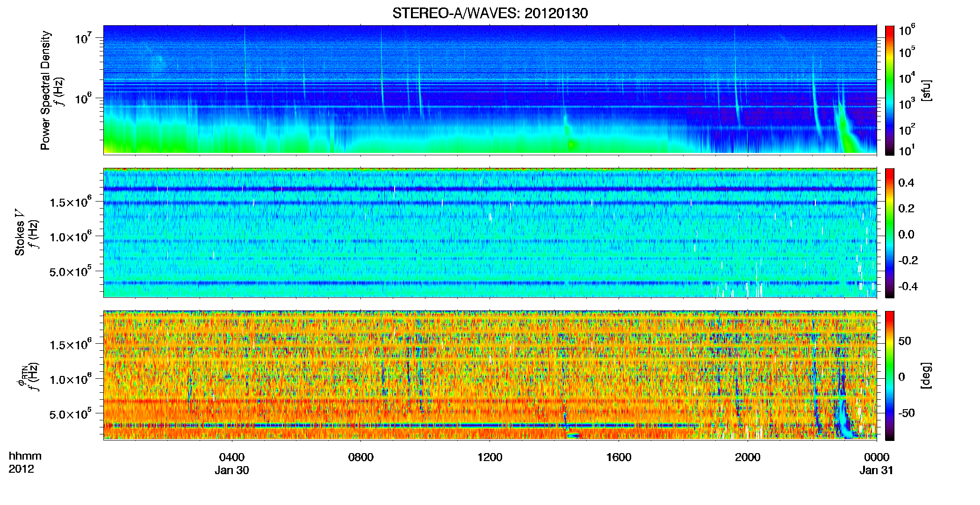Screen dimensions: 980x505
Task: Click the power spectral density color bar
Action: [x=890, y=90]
